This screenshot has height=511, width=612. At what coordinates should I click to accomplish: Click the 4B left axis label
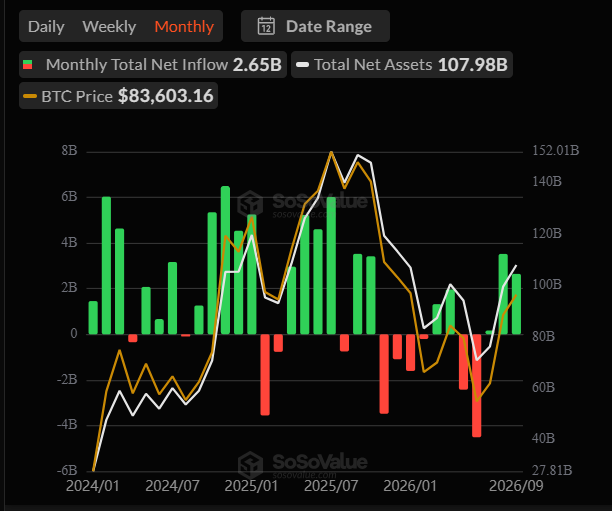[69, 242]
